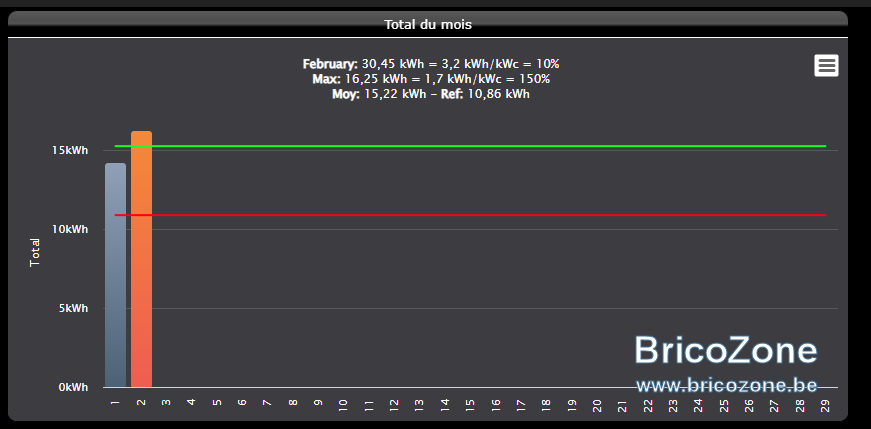Click the BricoZone logo watermark
The image size is (871, 429).
pyautogui.click(x=726, y=351)
